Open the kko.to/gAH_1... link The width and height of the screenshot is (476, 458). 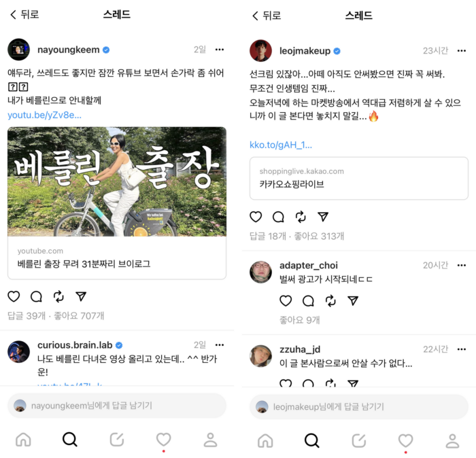pyautogui.click(x=280, y=145)
